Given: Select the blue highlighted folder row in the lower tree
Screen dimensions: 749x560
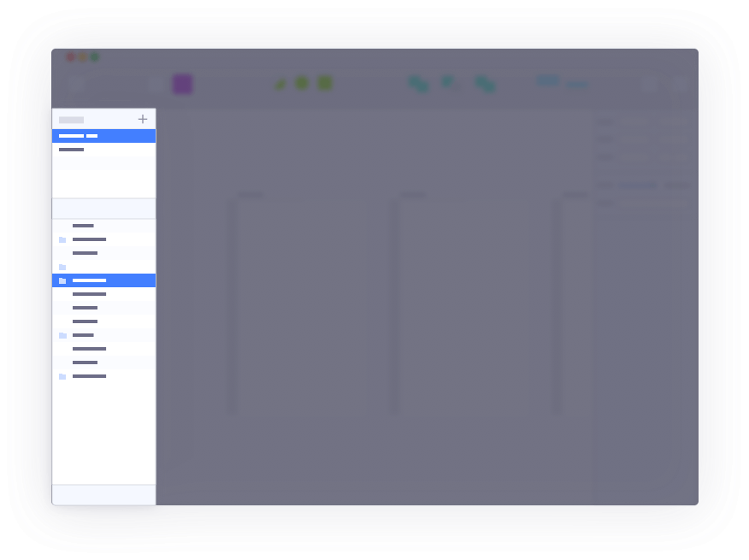Looking at the screenshot, I should pyautogui.click(x=103, y=280).
